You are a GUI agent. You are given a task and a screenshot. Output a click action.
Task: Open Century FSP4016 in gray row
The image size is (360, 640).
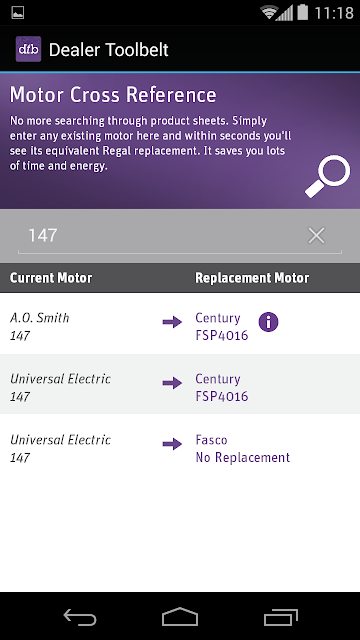point(222,387)
